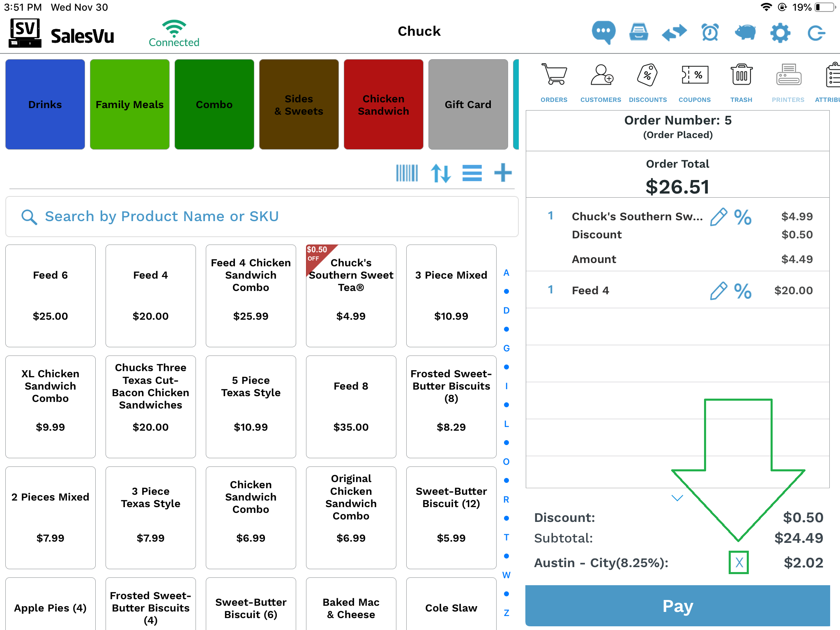
Task: Tap the barcode scanner icon
Action: [407, 173]
